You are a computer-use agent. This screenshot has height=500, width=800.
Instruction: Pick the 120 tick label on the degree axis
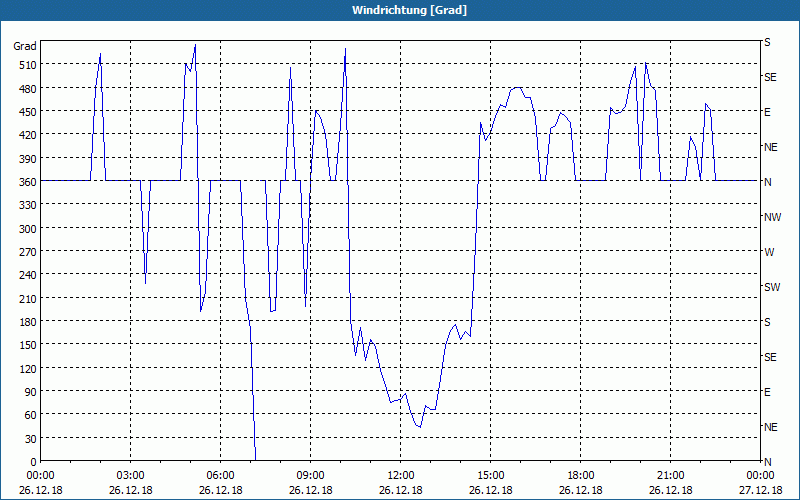pyautogui.click(x=28, y=368)
